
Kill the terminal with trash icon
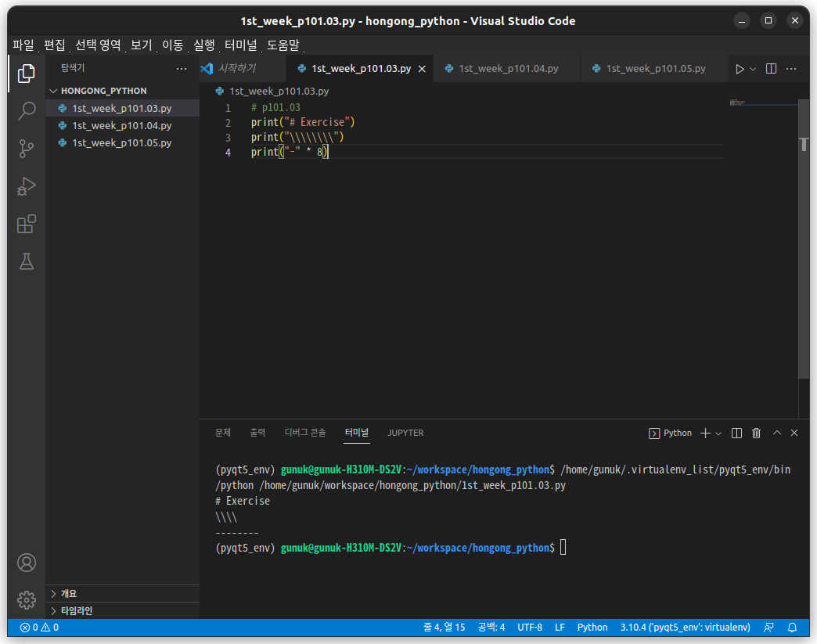(756, 433)
